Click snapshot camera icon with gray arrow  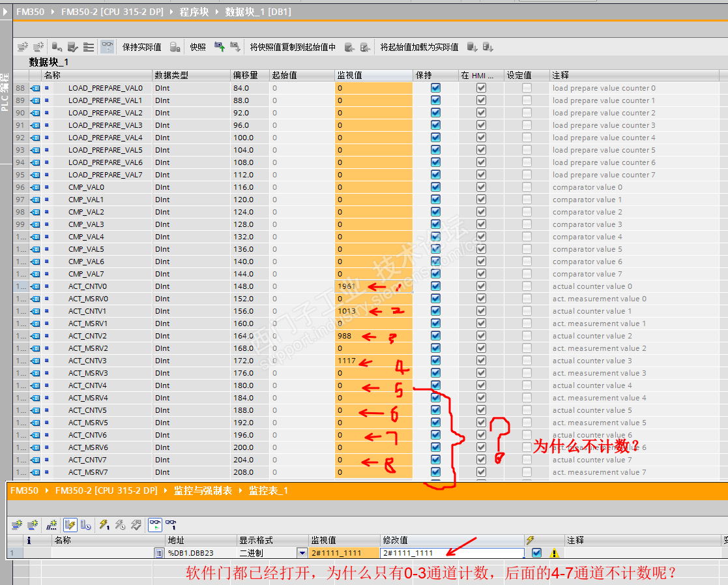click(235, 46)
